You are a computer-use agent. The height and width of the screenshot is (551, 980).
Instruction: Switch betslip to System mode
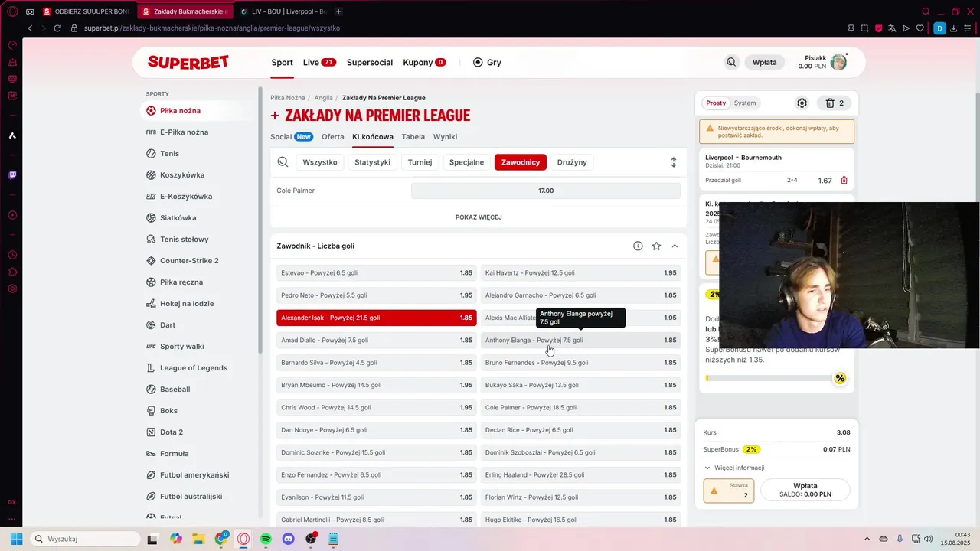click(744, 103)
